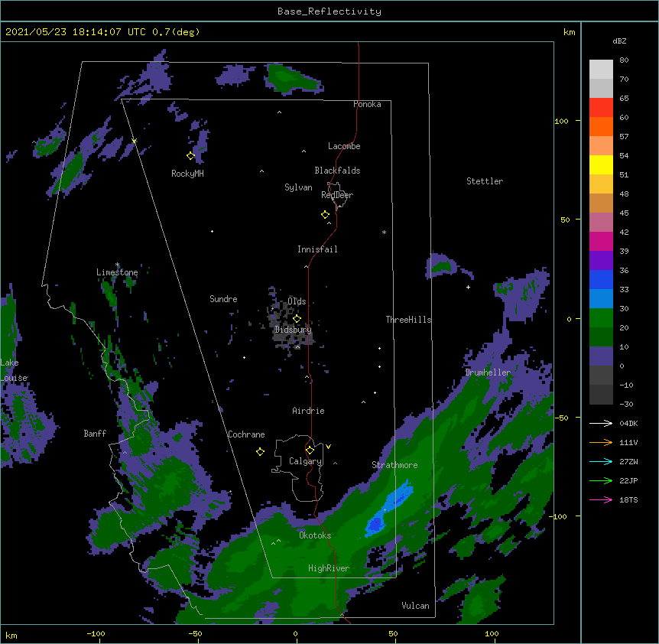Click the Lacombe label
This screenshot has height=644, width=659.
point(344,146)
